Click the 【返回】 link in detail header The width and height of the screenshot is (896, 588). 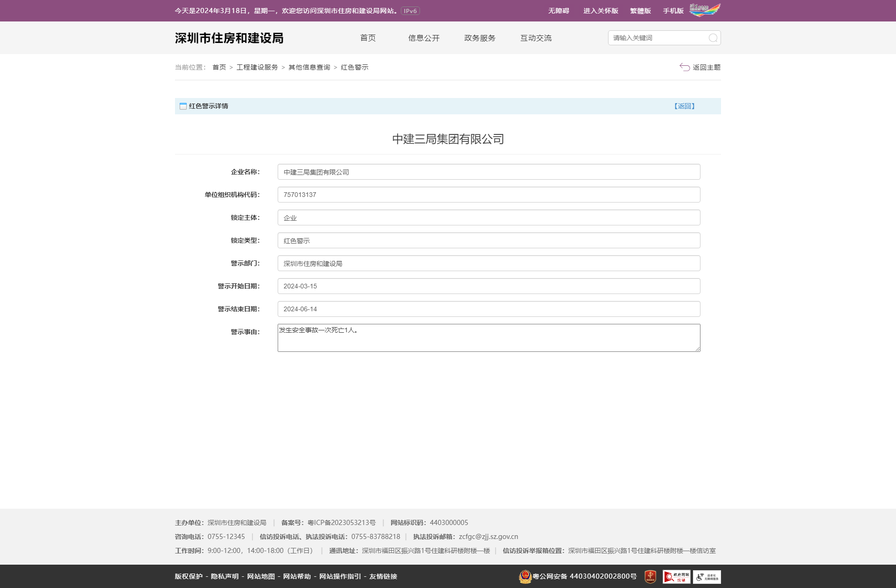tap(685, 106)
